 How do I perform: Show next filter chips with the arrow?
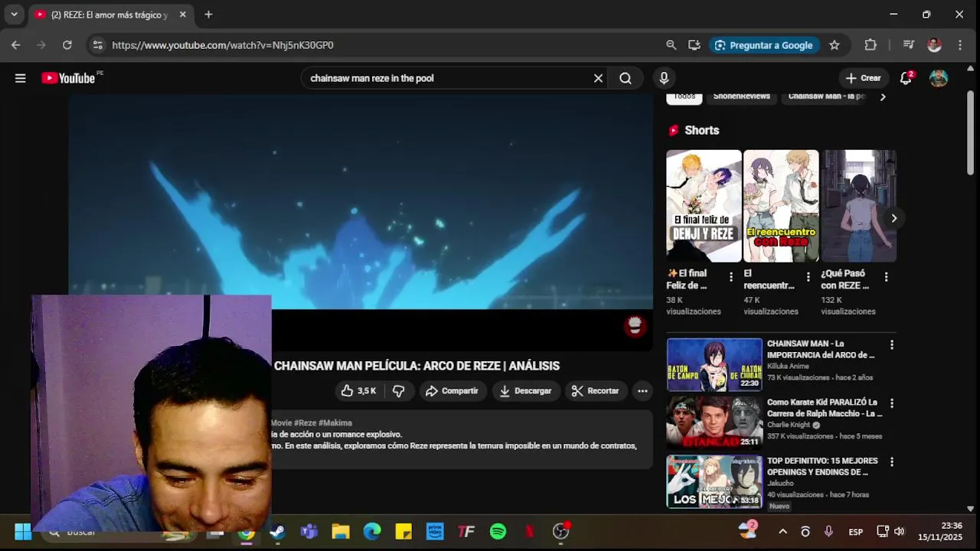[882, 97]
